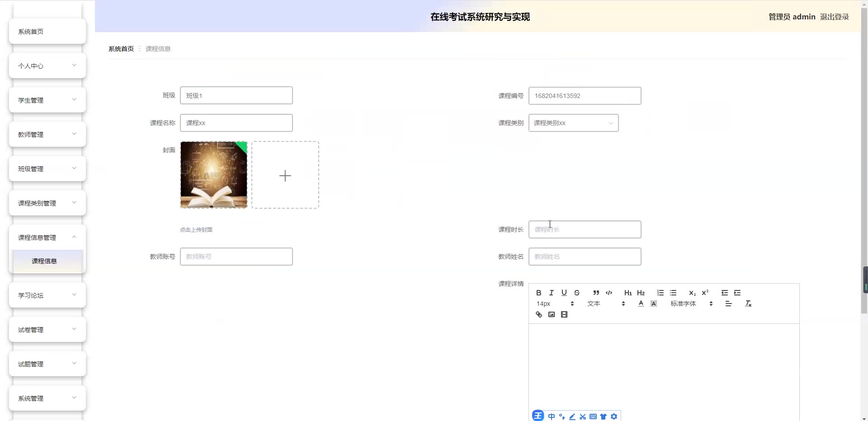The image size is (868, 421).
Task: Create an ordered numbered list
Action: coord(660,293)
